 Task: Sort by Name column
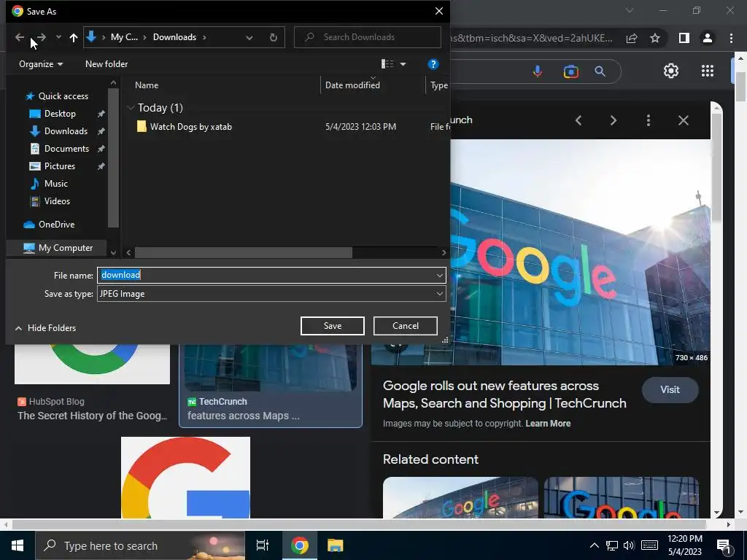(147, 85)
